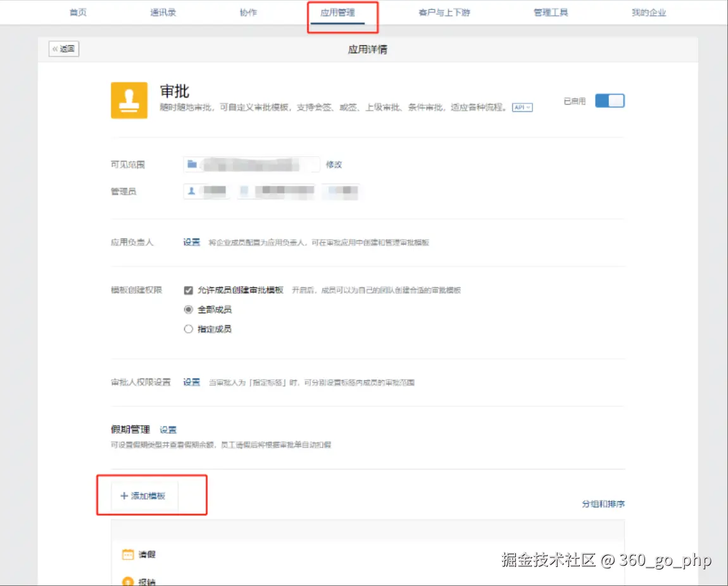Click the orange 报销 template icon
This screenshot has width=728, height=586.
(x=128, y=581)
